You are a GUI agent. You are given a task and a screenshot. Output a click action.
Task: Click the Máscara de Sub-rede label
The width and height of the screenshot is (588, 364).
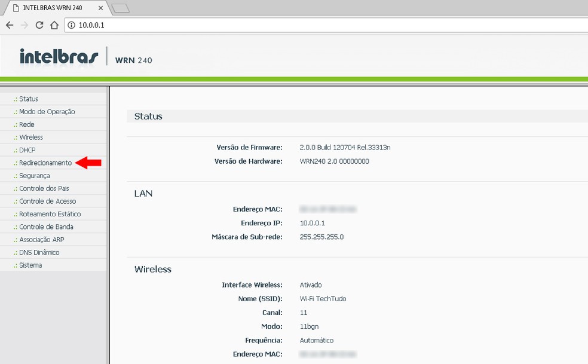tap(247, 237)
